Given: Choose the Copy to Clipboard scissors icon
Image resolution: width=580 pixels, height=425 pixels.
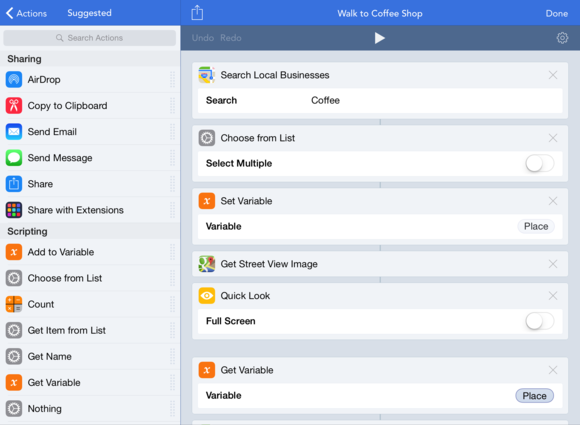Looking at the screenshot, I should pyautogui.click(x=14, y=105).
